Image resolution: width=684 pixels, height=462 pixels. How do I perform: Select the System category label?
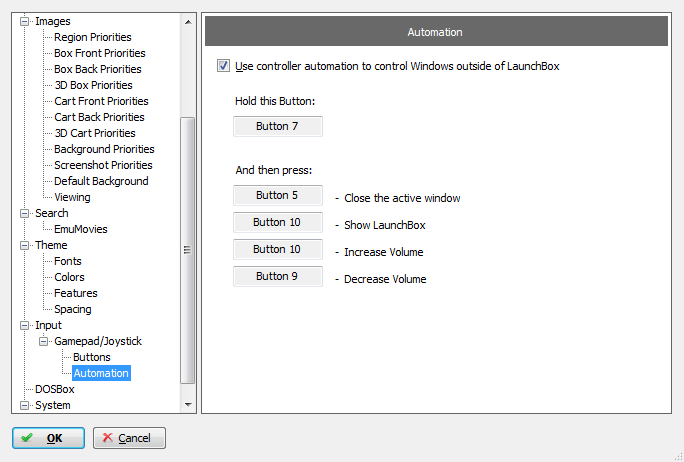(x=52, y=405)
